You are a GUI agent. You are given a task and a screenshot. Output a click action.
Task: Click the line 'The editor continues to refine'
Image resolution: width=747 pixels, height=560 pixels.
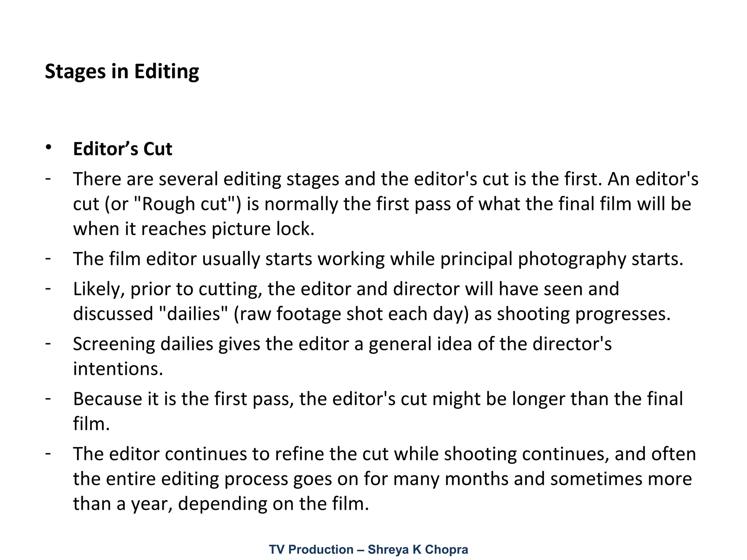(x=384, y=454)
